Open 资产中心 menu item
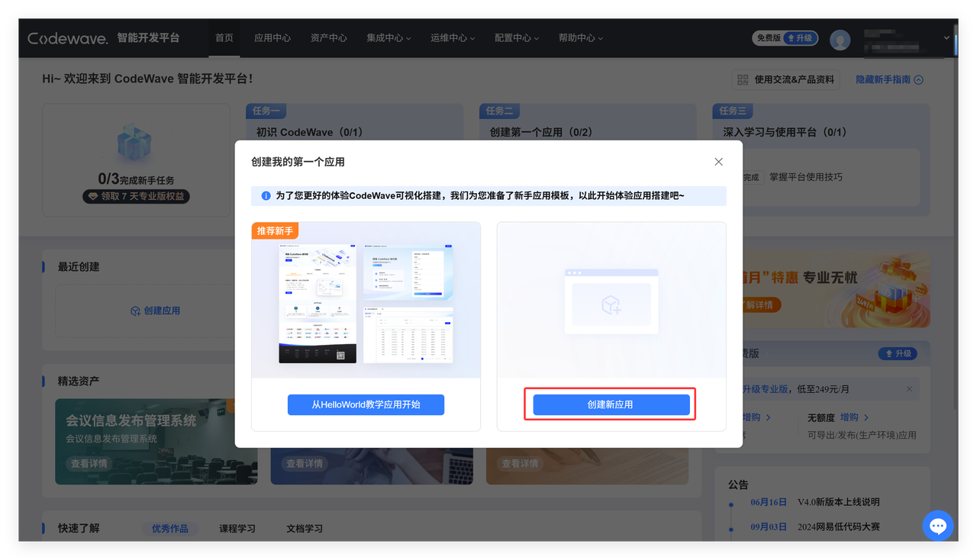The height and width of the screenshot is (560, 977). pos(329,38)
